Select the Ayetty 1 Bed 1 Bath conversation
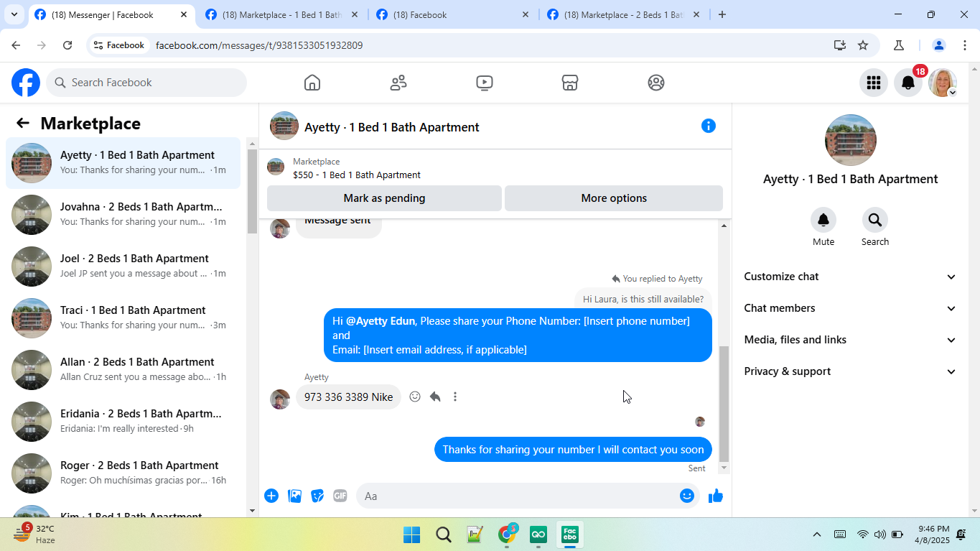The height and width of the screenshot is (551, 980). pos(123,163)
